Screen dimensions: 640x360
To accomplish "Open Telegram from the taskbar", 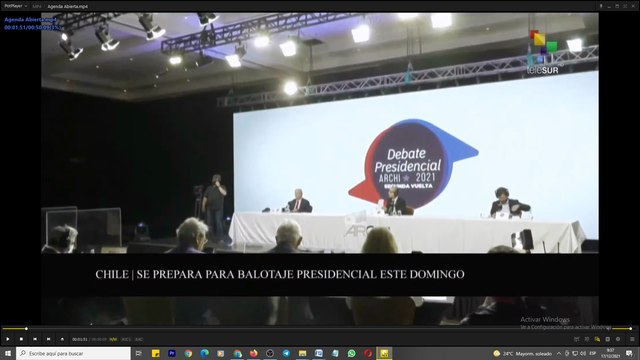I will click(286, 353).
